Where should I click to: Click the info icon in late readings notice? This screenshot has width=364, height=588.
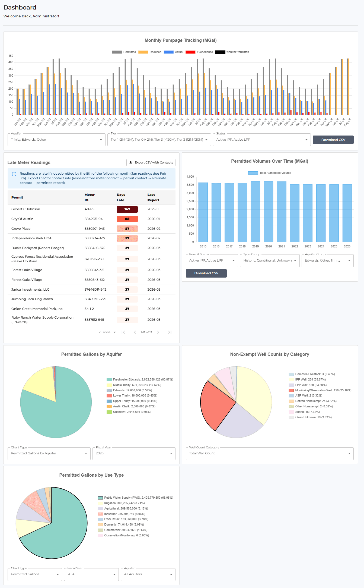pyautogui.click(x=14, y=174)
